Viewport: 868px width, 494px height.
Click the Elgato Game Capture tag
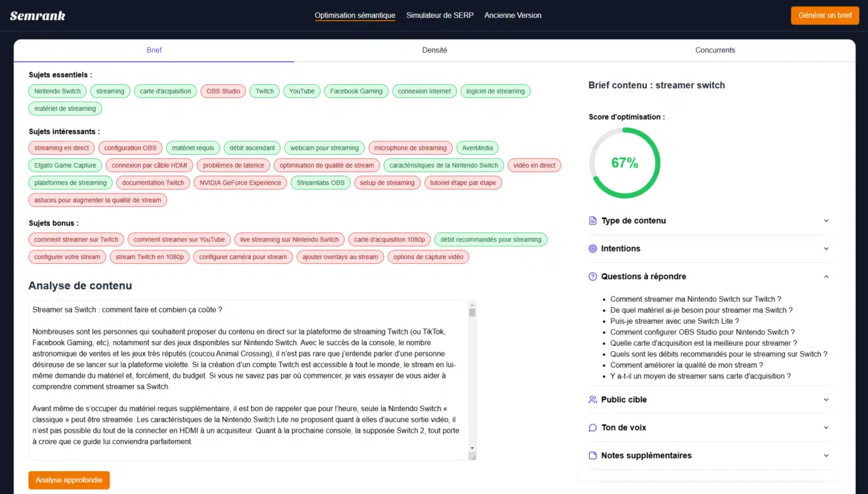coord(65,166)
